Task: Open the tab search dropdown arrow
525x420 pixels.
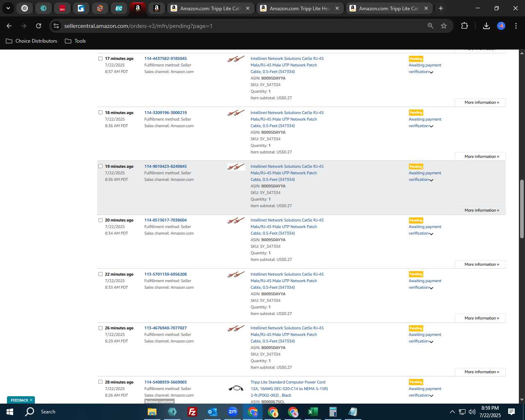Action: click(8, 8)
